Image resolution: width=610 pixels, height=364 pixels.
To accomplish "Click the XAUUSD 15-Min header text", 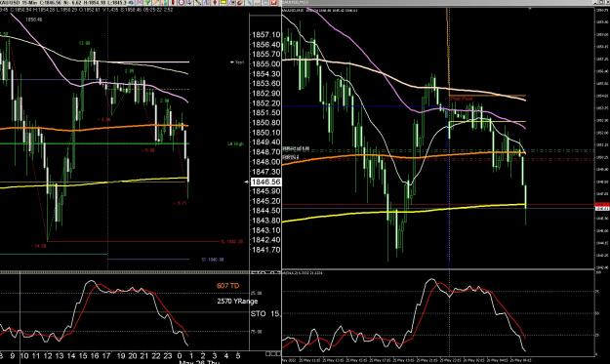I will coord(19,2).
